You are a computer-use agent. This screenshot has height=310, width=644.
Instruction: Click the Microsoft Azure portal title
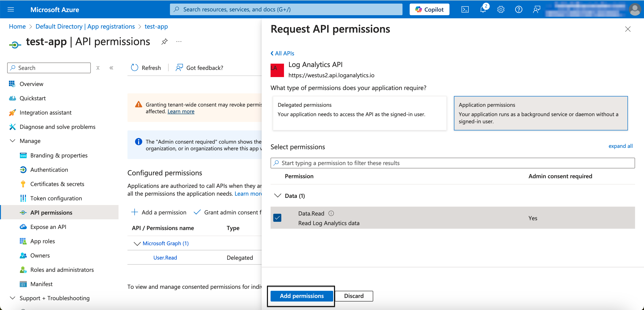55,10
